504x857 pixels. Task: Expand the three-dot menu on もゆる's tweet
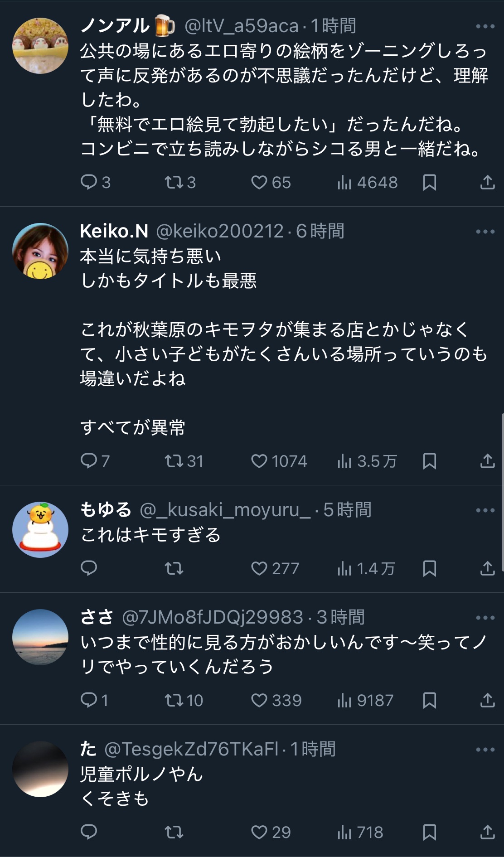(x=485, y=510)
